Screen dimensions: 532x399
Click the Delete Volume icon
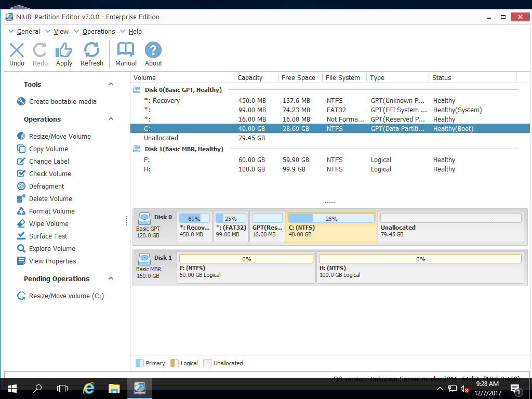pos(21,198)
